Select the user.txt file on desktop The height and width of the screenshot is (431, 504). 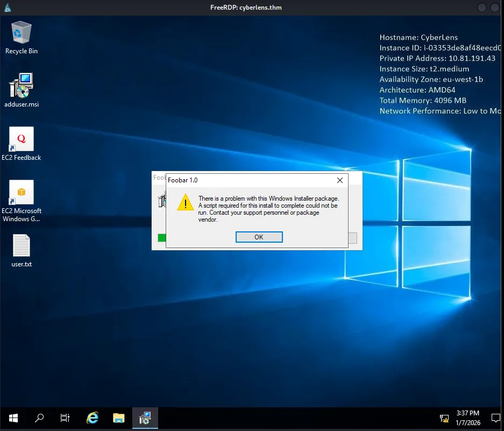(x=22, y=246)
